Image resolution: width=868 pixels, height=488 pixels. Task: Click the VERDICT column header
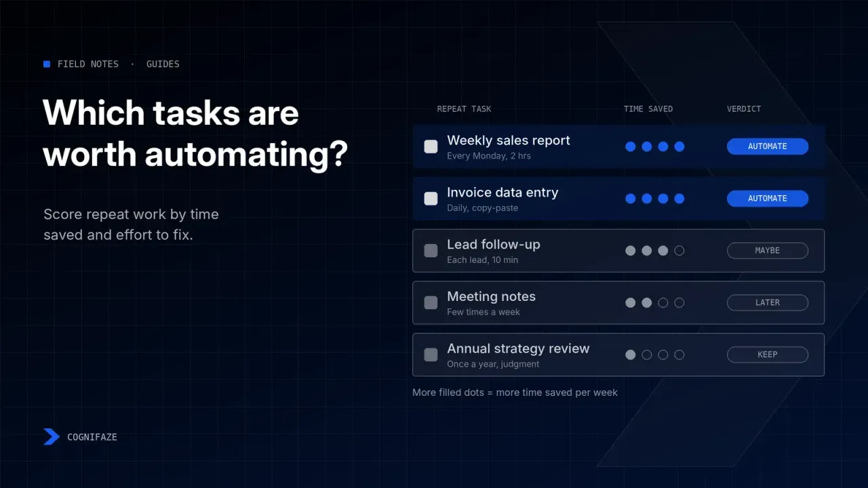click(744, 108)
